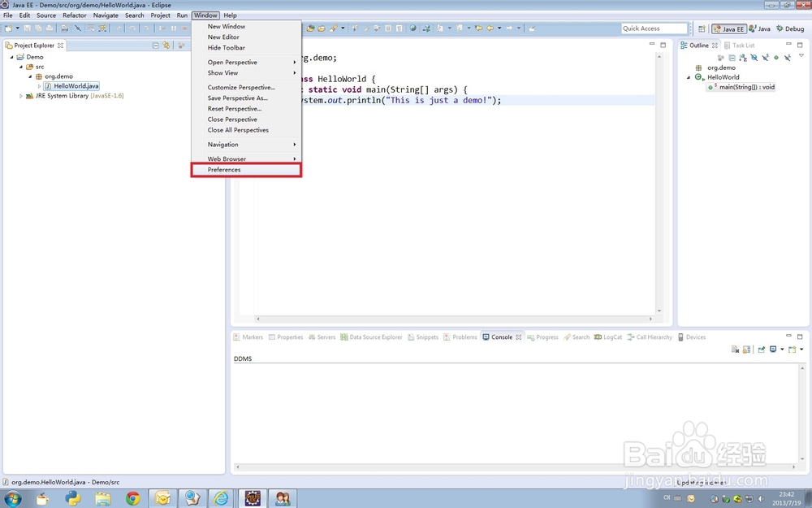Minimize the Outline view panel

tap(788, 45)
